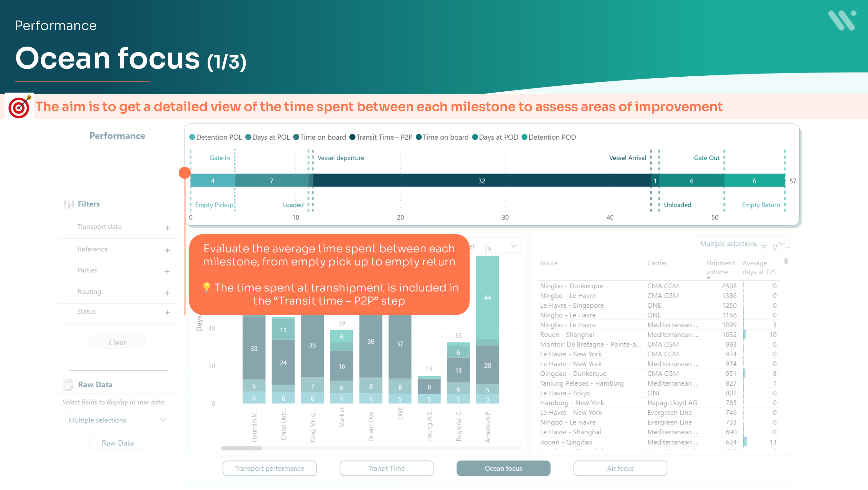Expand the Routing filter
The height and width of the screenshot is (490, 868).
167,293
